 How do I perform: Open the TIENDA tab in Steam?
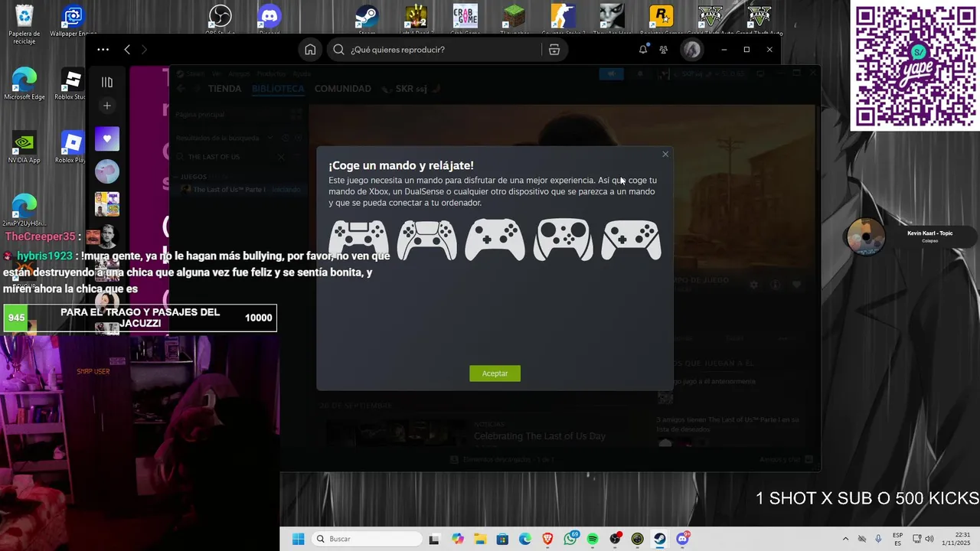224,89
